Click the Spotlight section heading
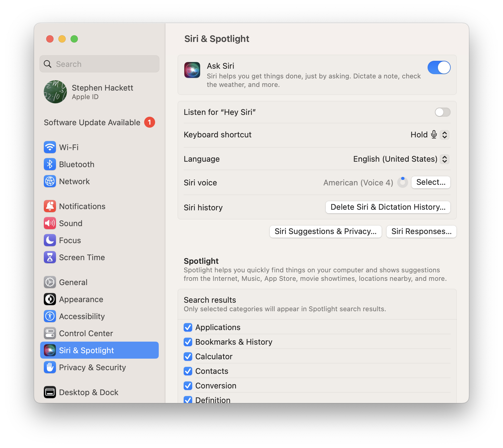Screen dimensions: 503x448 point(201,261)
